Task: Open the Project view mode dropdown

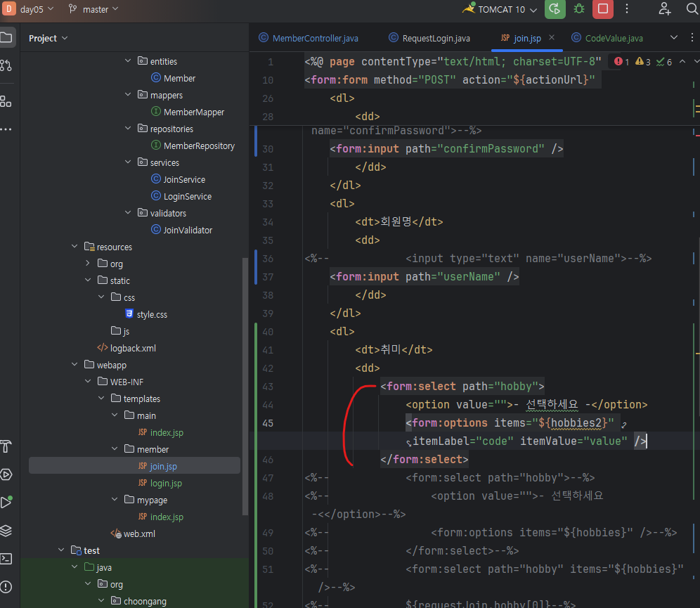Action: (48, 39)
